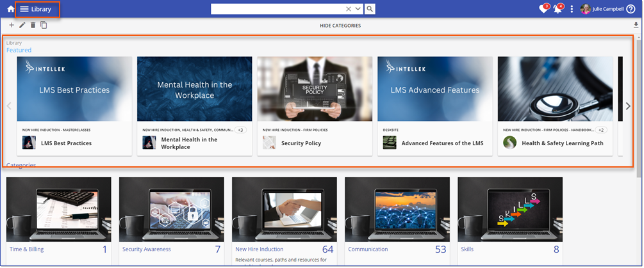This screenshot has height=268, width=644.
Task: Open the Library hamburger menu
Action: click(24, 9)
